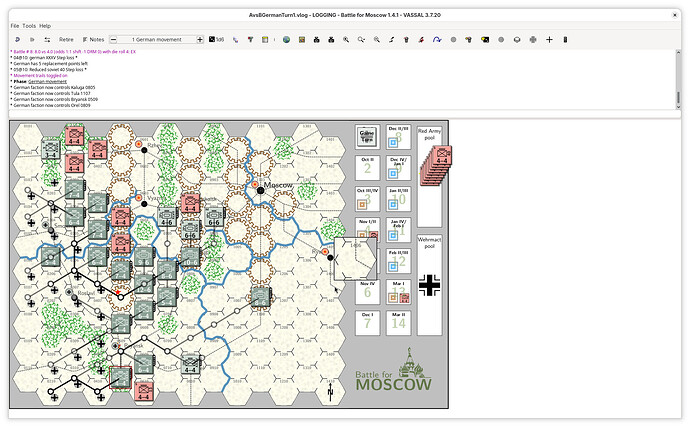Screen dimensions: 690x426
Task: Click the Wehrmacht pool cross marker
Action: coord(430,286)
